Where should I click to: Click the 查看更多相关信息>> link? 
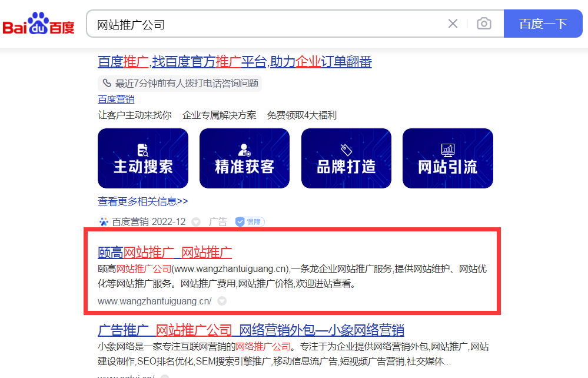coord(143,201)
